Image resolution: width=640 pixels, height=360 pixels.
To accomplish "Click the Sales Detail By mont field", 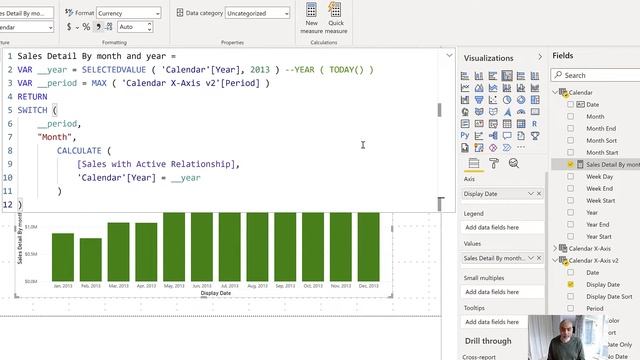I will 613,164.
